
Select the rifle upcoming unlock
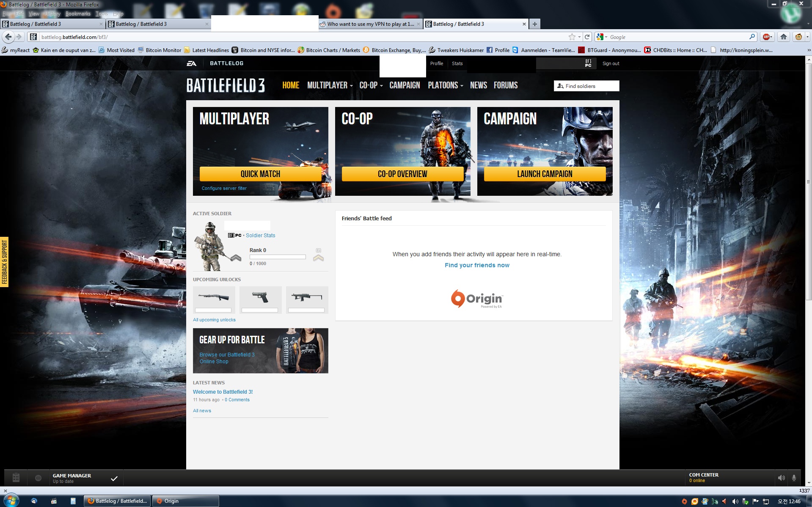click(307, 299)
